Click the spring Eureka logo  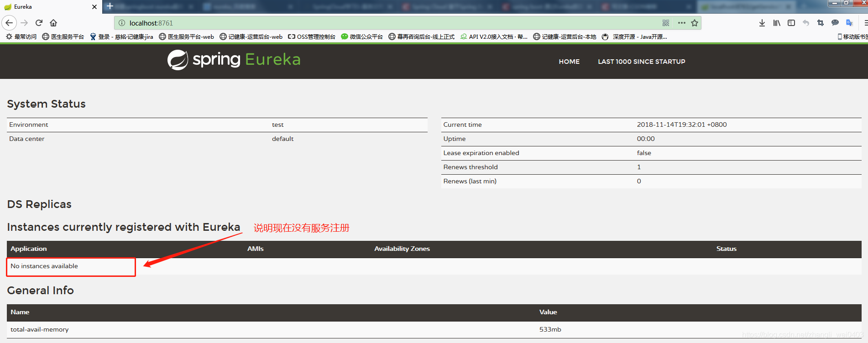point(234,60)
